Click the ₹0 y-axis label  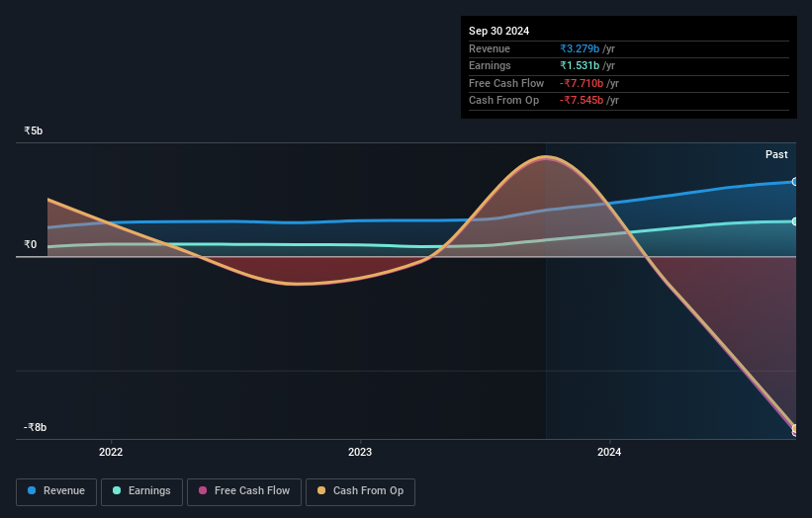(30, 244)
